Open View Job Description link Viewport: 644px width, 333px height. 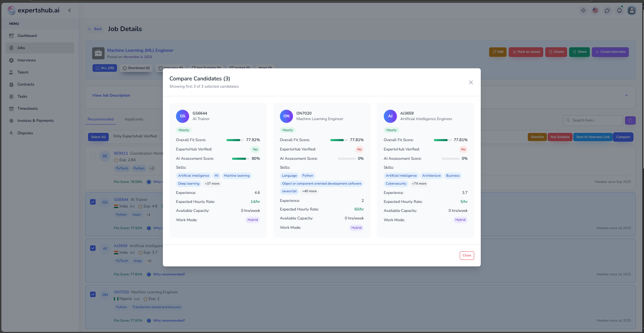pyautogui.click(x=111, y=96)
